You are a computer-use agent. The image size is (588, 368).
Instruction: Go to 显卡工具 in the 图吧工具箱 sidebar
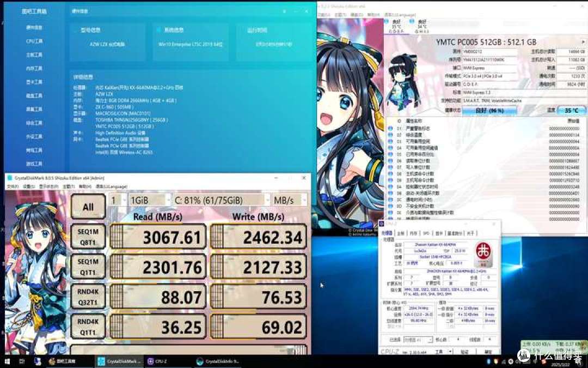click(x=34, y=82)
